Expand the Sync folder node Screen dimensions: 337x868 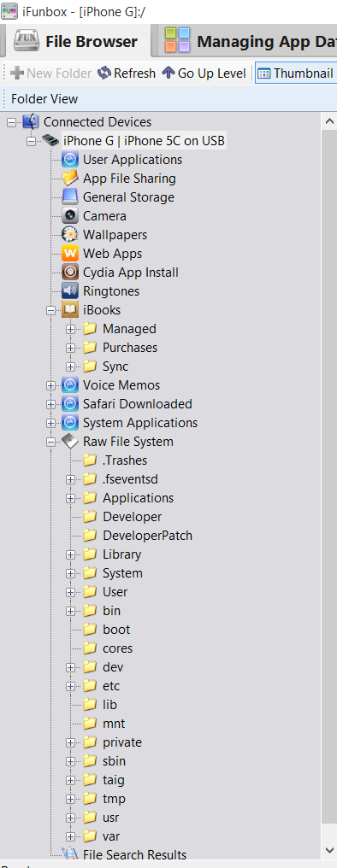click(70, 367)
